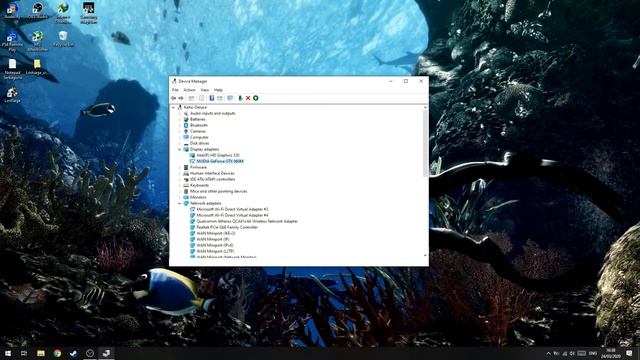
Task: Click the Scan for hardware changes monitor icon
Action: click(x=230, y=98)
